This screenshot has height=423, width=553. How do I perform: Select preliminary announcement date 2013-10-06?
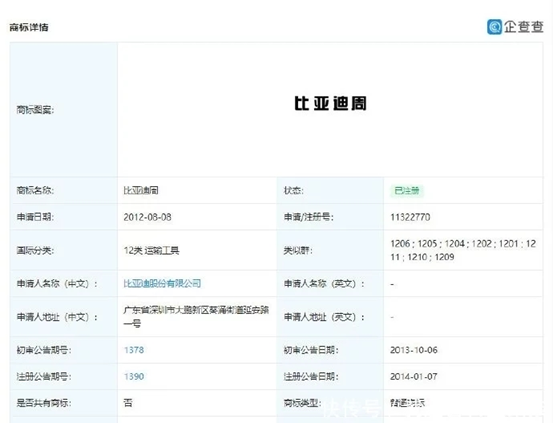pos(414,350)
